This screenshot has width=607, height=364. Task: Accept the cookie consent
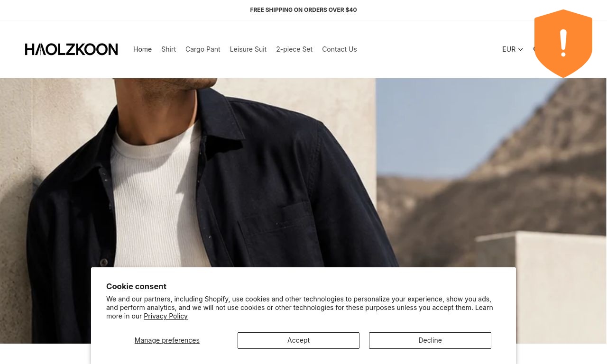[x=298, y=340]
